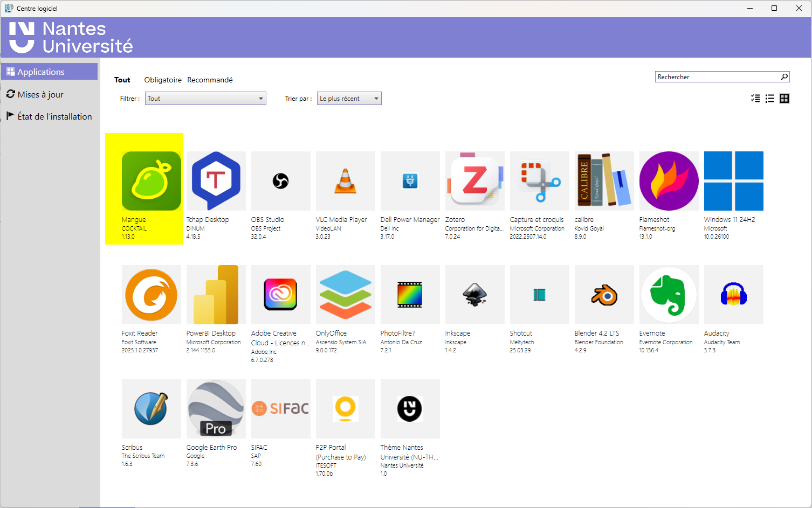The image size is (812, 508).
Task: Open the Zotero application icon
Action: [474, 181]
